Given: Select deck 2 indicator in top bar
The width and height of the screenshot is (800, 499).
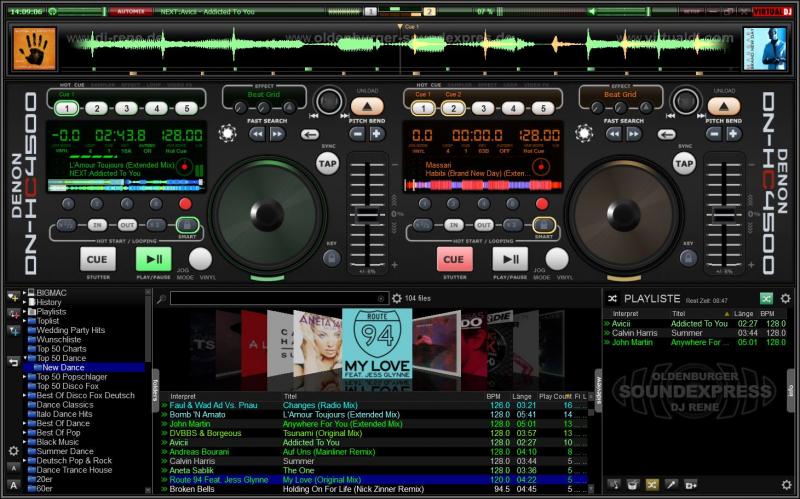Looking at the screenshot, I should 430,11.
